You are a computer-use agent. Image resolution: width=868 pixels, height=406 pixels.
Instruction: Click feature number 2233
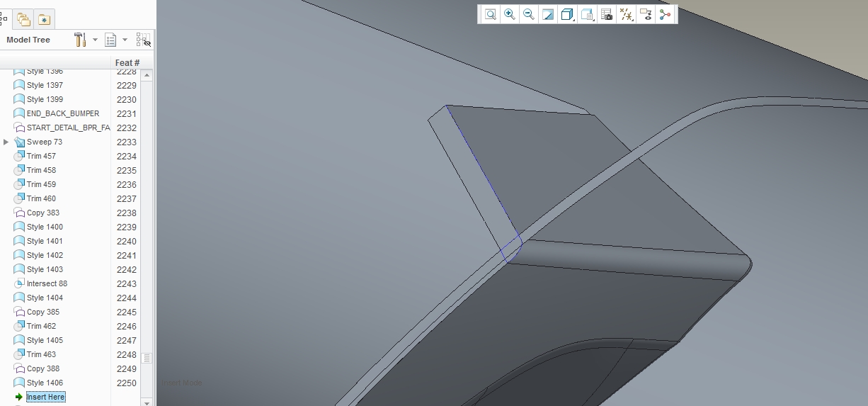point(127,142)
